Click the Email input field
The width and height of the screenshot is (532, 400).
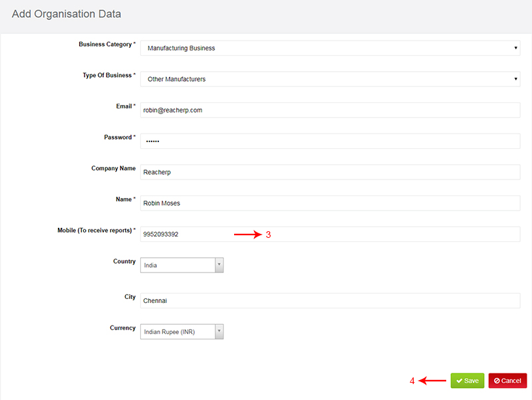330,110
